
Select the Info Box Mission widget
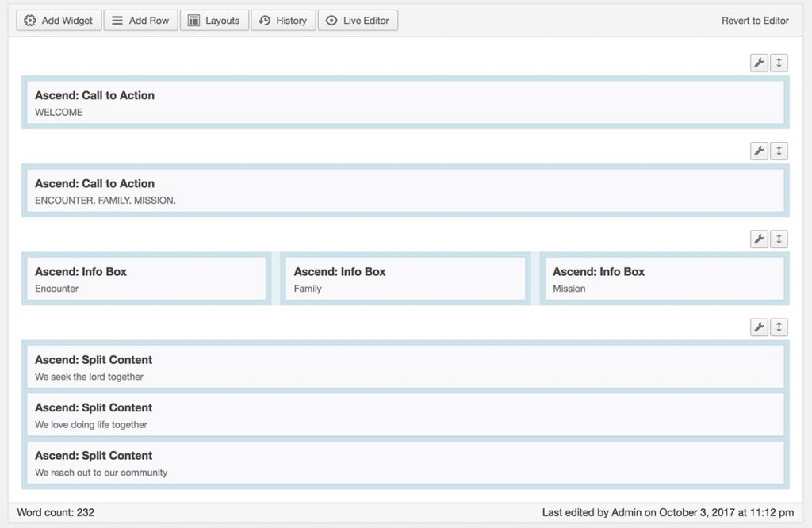665,278
